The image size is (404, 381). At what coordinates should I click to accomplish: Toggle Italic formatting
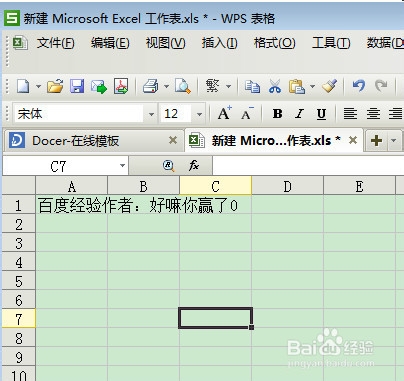pos(299,114)
